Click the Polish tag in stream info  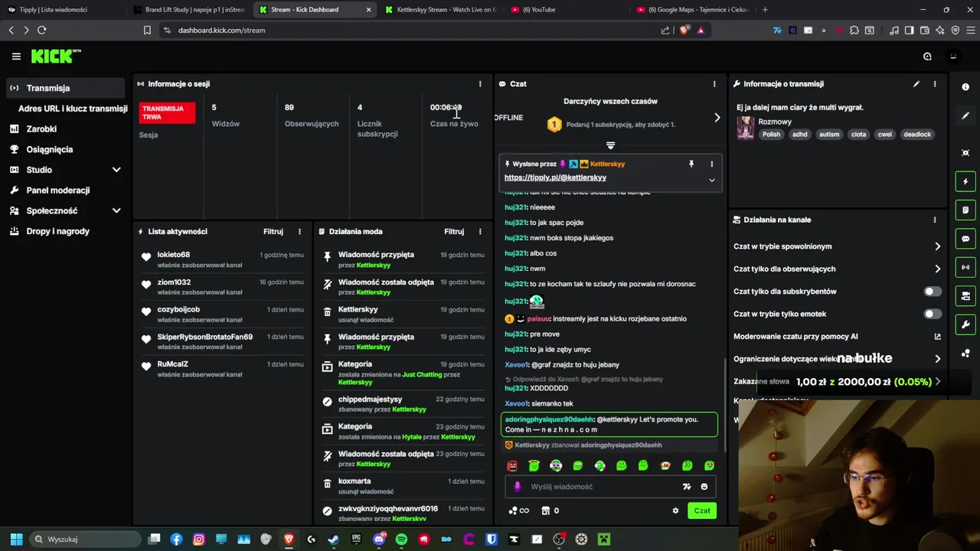click(771, 135)
